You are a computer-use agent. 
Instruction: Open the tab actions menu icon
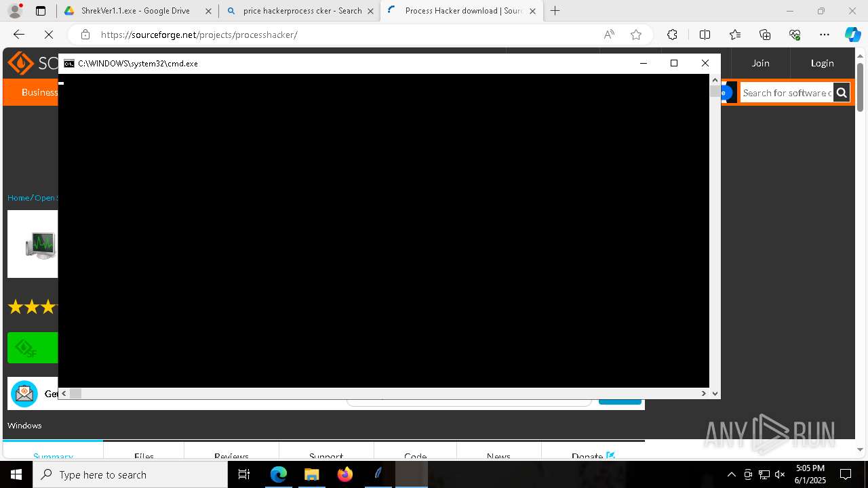41,11
